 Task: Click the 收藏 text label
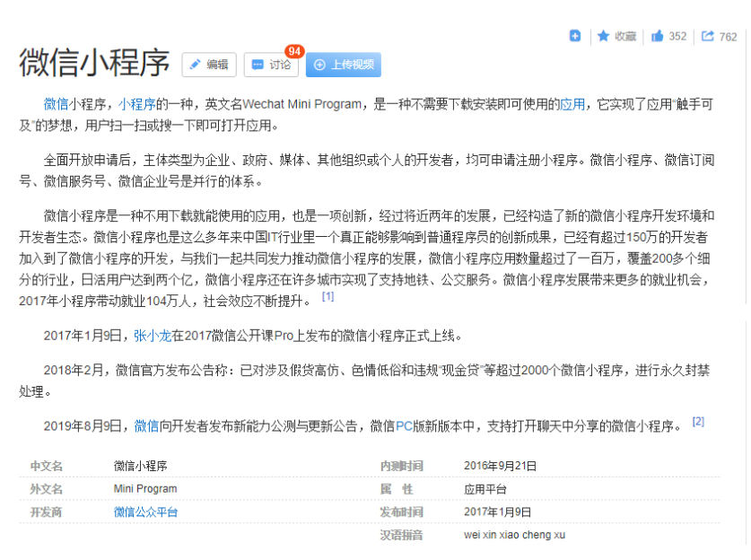point(625,37)
